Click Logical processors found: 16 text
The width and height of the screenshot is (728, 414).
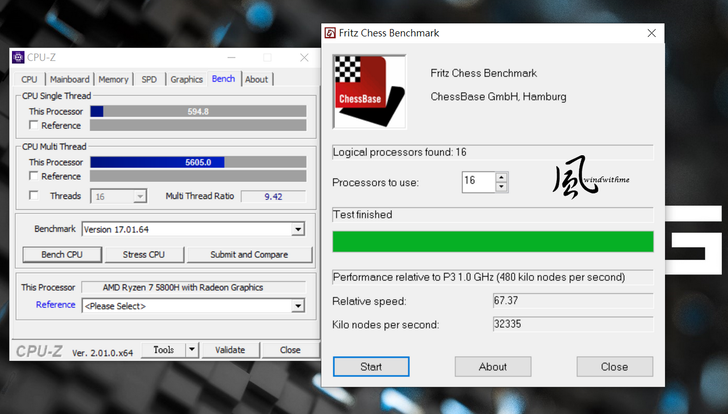click(400, 152)
